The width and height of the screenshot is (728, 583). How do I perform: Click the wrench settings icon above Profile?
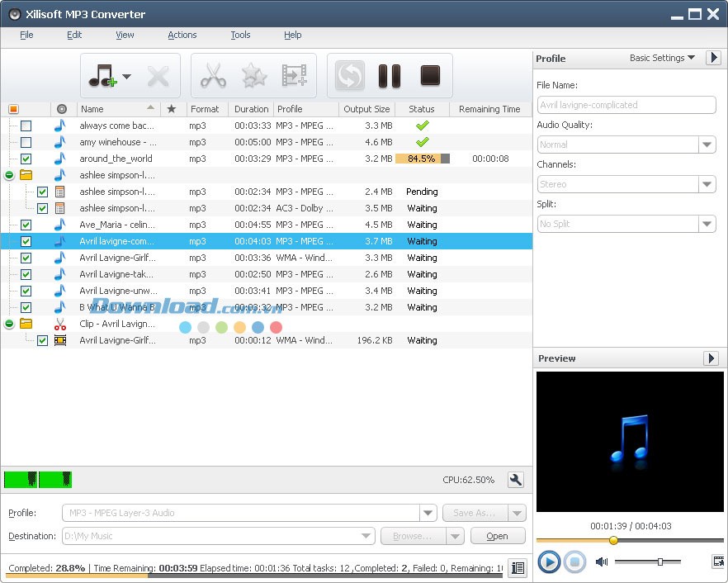point(516,479)
